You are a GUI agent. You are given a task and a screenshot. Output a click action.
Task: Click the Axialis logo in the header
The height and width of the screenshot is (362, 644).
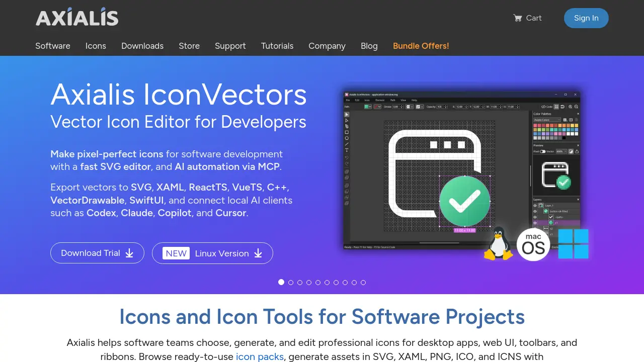click(77, 18)
